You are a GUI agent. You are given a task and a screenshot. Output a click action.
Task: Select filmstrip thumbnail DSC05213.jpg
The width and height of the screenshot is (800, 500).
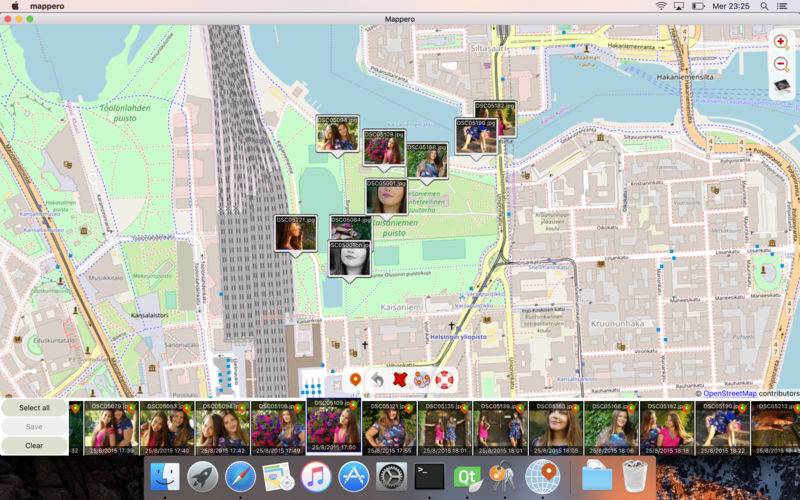click(x=774, y=428)
